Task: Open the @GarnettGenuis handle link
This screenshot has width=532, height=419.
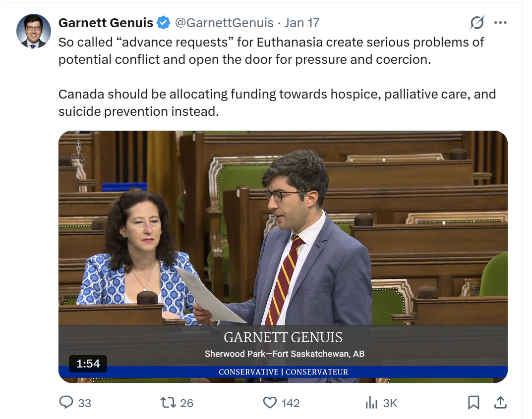Action: pyautogui.click(x=224, y=23)
